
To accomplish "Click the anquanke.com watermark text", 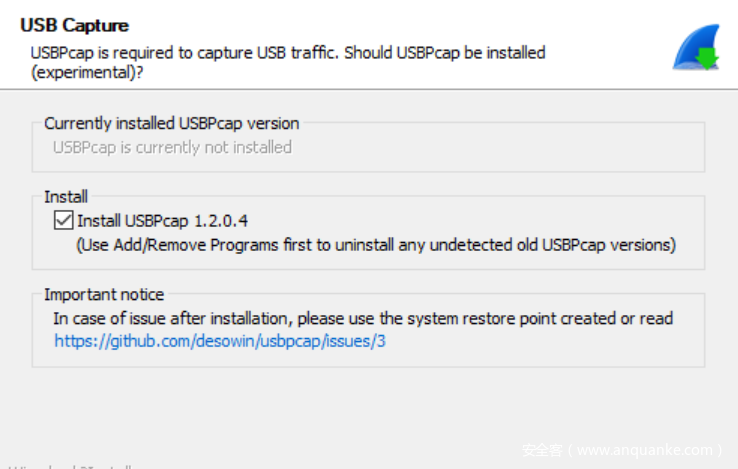I will click(x=622, y=450).
